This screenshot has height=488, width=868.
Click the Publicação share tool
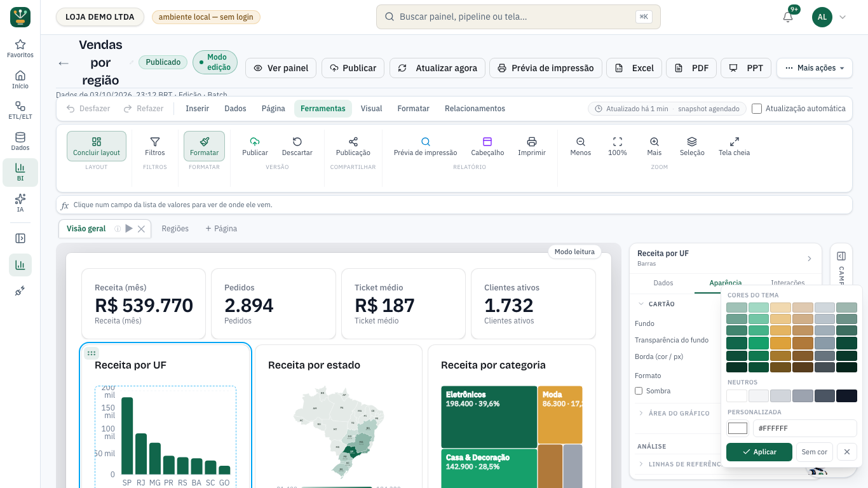point(353,146)
